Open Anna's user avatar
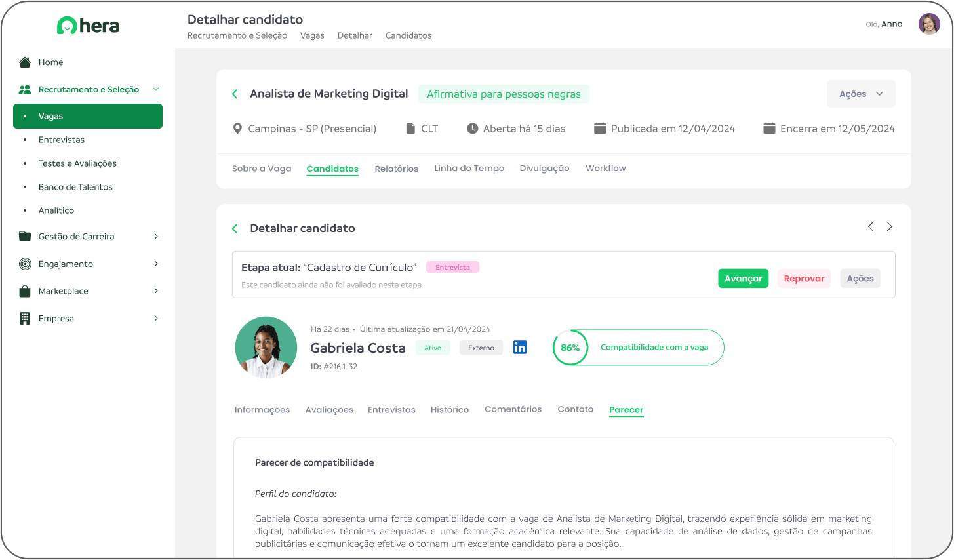954x560 pixels. click(x=929, y=24)
